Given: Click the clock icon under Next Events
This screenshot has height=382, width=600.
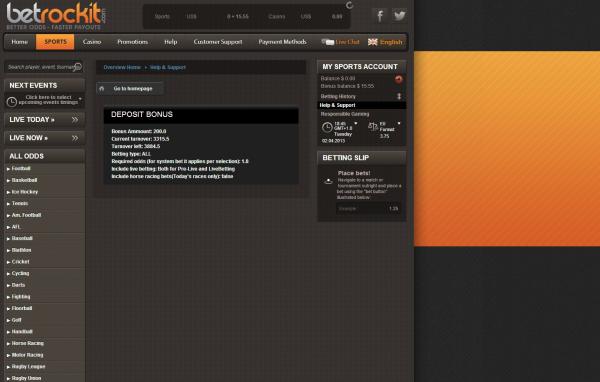Looking at the screenshot, I should click(x=12, y=101).
